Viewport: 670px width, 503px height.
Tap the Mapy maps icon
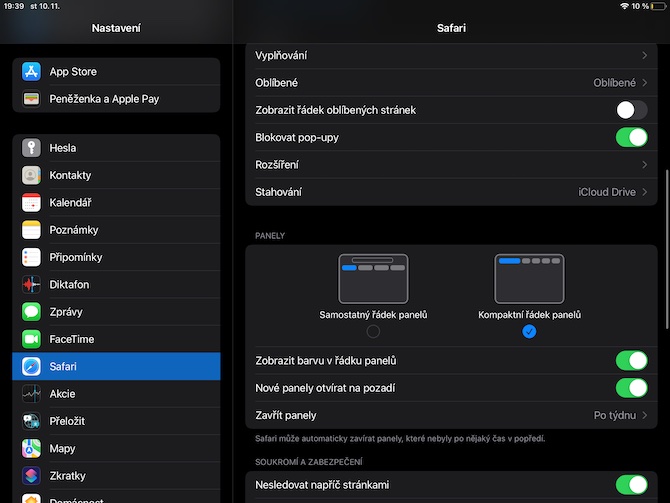(31, 448)
